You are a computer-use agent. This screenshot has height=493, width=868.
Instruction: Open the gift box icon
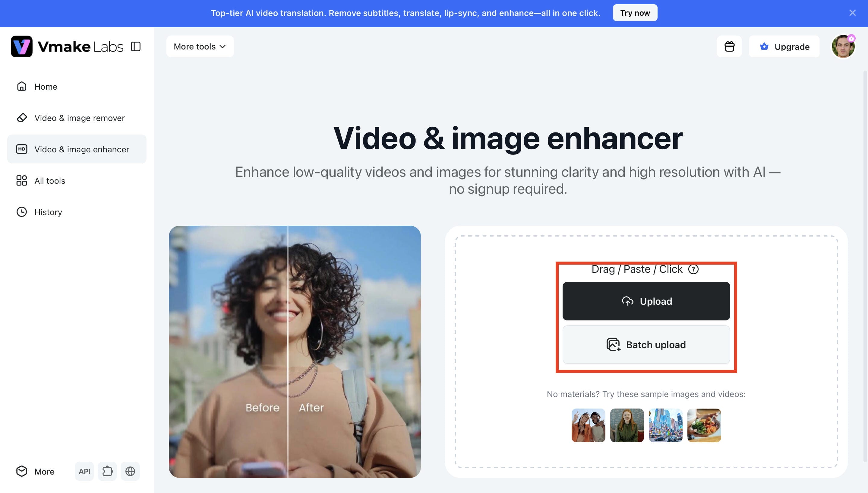click(x=729, y=46)
